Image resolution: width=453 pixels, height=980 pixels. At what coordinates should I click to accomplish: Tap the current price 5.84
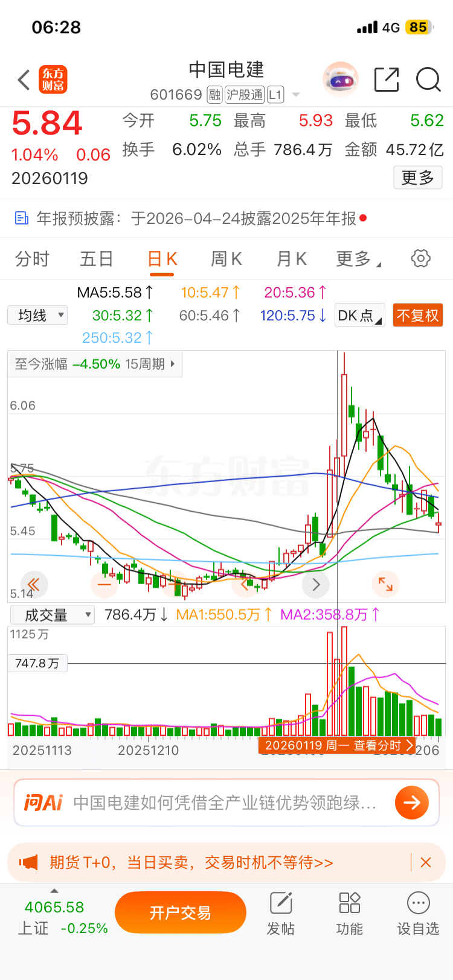point(47,124)
